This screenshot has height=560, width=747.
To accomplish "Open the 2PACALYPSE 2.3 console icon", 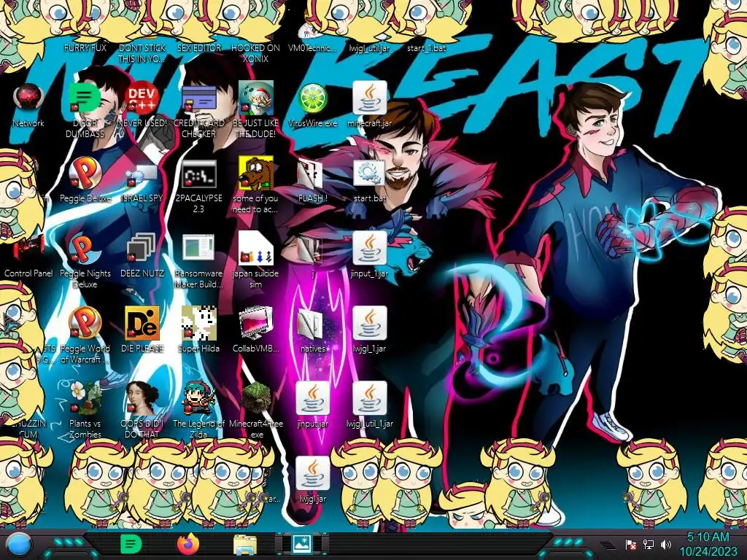I will coord(198,174).
